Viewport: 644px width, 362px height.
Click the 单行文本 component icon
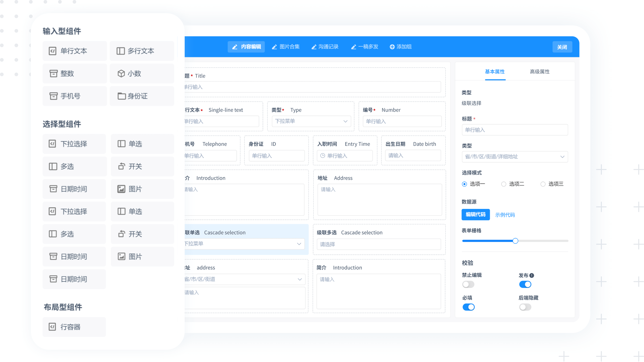click(52, 51)
